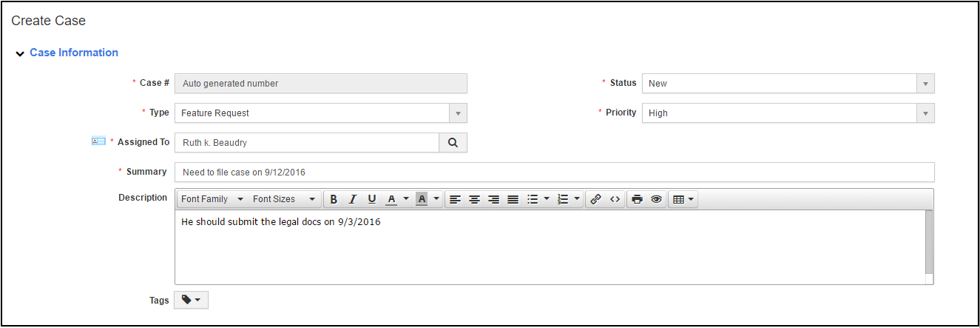Search for assignee with magnifier button

point(453,142)
